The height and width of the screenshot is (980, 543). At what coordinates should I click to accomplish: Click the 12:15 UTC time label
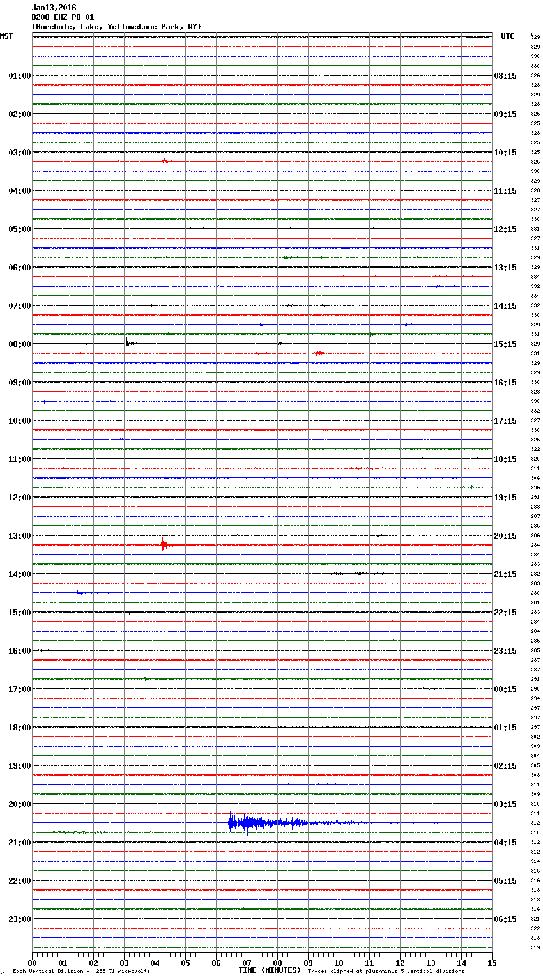[x=505, y=229]
